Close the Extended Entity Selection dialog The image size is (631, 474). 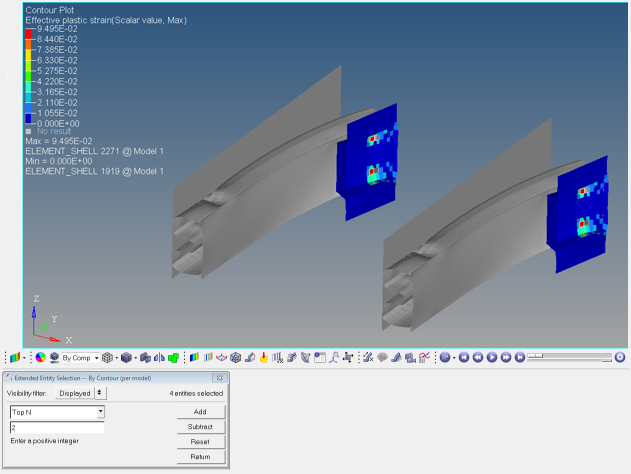pyautogui.click(x=220, y=378)
